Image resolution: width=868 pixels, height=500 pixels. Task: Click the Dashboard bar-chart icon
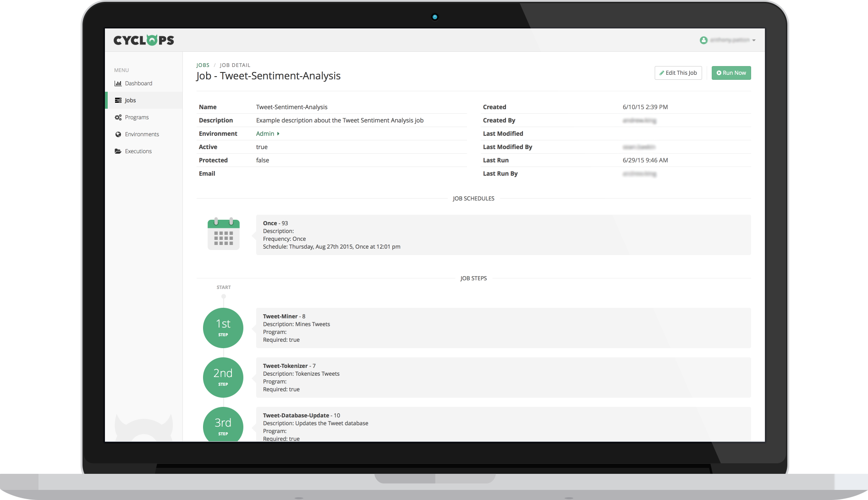118,83
